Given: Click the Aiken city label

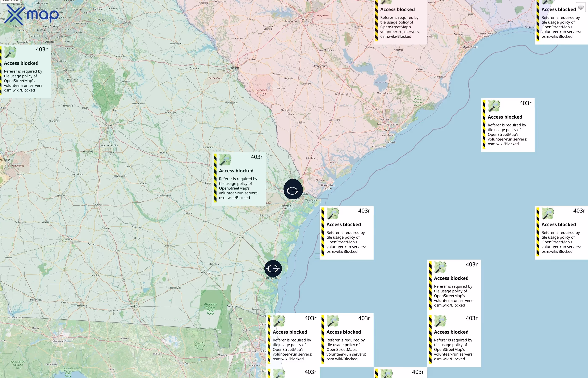Looking at the screenshot, I should click(254, 59).
